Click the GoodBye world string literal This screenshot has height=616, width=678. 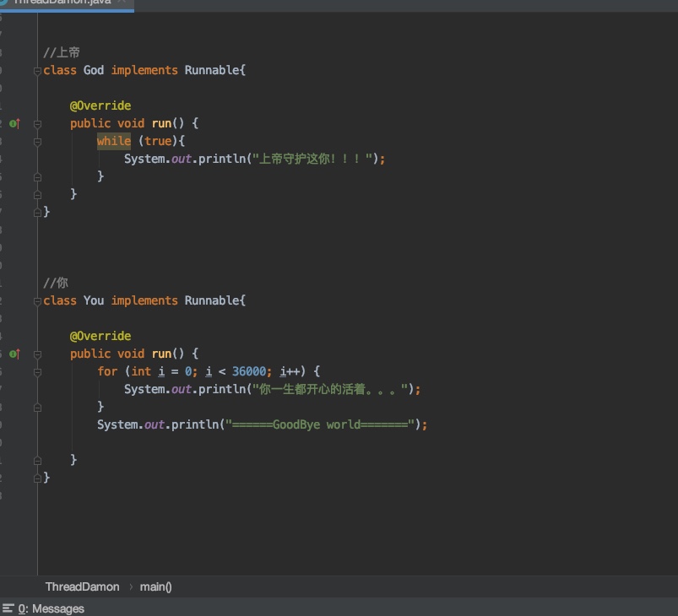pyautogui.click(x=319, y=424)
